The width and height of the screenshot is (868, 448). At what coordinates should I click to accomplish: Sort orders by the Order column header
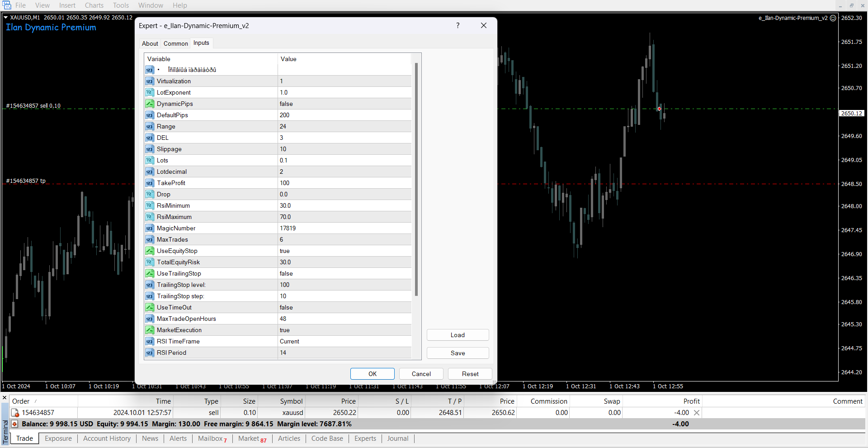21,401
